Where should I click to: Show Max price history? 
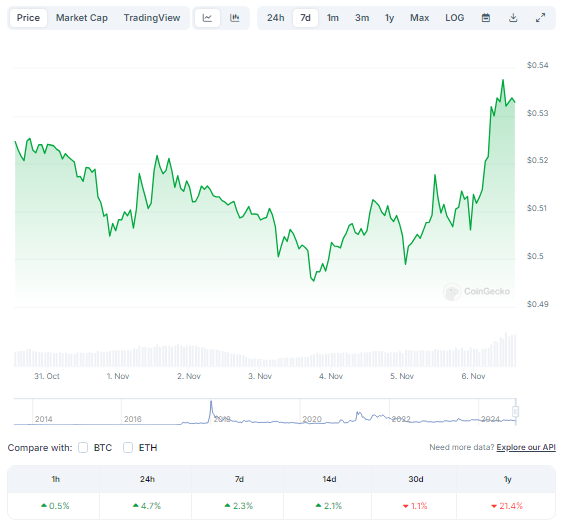click(x=419, y=18)
